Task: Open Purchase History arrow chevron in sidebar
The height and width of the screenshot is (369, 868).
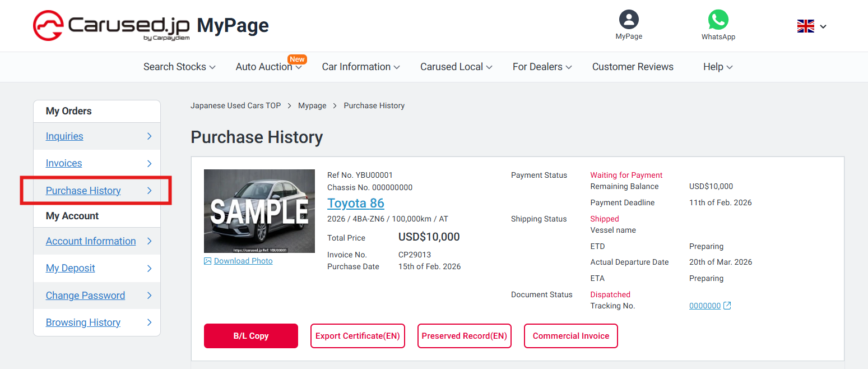Action: (149, 191)
